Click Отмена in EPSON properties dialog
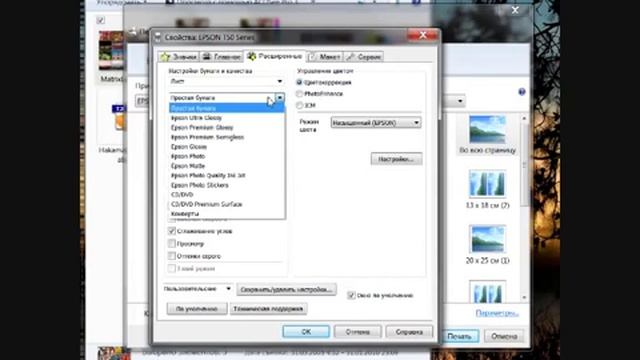 (x=358, y=332)
